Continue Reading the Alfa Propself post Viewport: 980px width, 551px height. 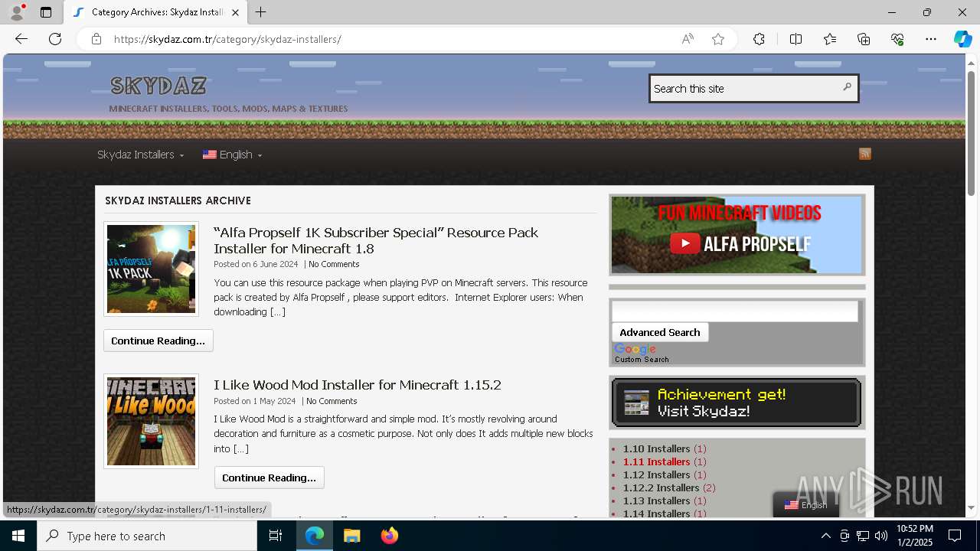coord(158,341)
